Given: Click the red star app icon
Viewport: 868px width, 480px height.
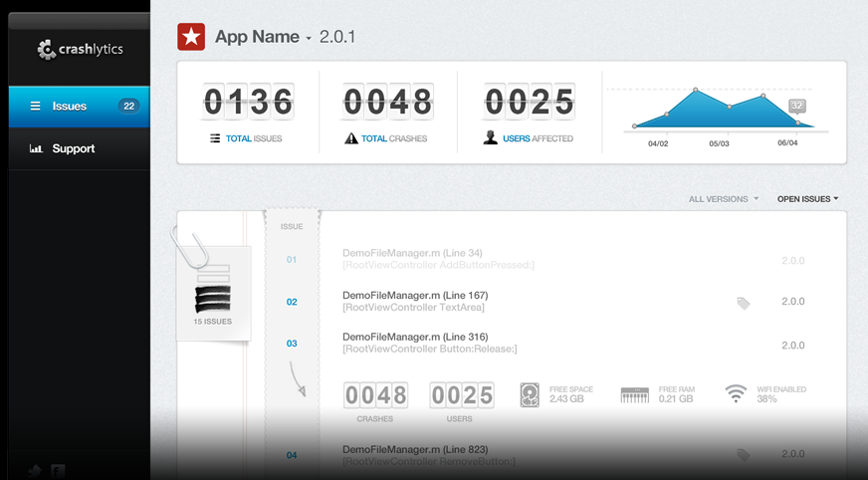Looking at the screenshot, I should pyautogui.click(x=191, y=37).
